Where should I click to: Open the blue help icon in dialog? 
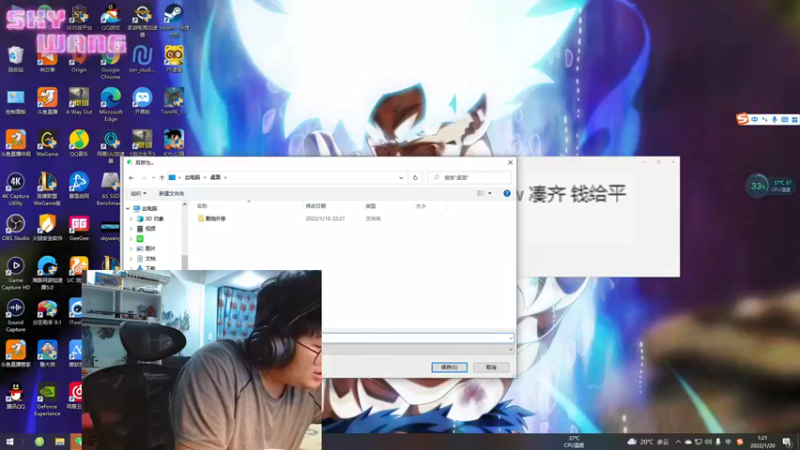click(507, 193)
